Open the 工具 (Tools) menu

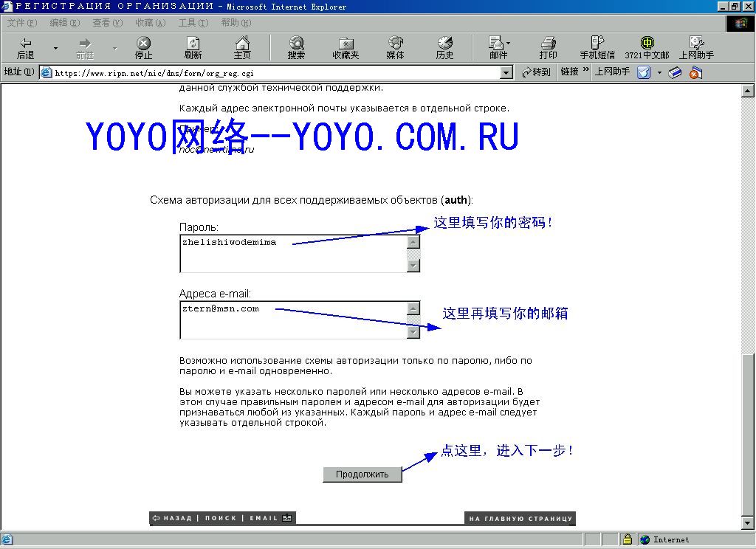click(193, 23)
